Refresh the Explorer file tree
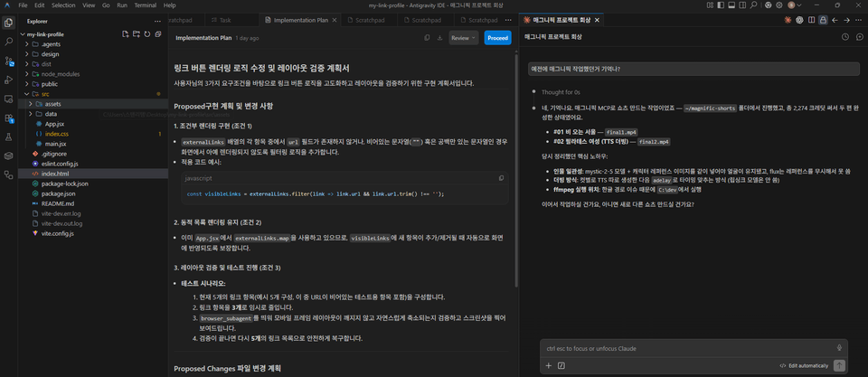The image size is (868, 377). tap(147, 34)
